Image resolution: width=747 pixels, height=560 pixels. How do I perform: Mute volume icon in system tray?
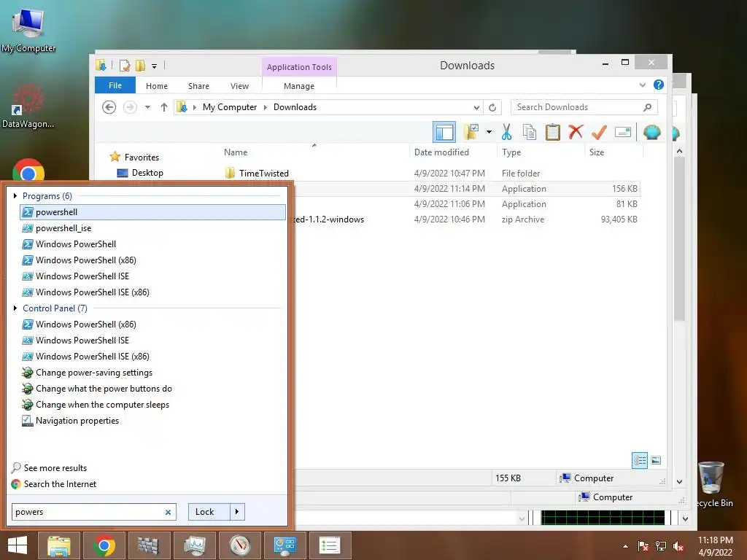678,545
